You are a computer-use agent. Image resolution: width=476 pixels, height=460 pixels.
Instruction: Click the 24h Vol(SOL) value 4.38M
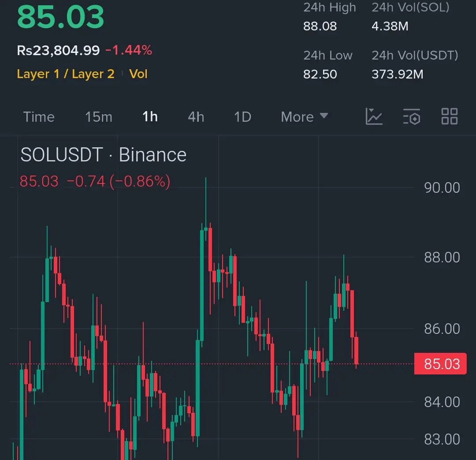pyautogui.click(x=390, y=26)
